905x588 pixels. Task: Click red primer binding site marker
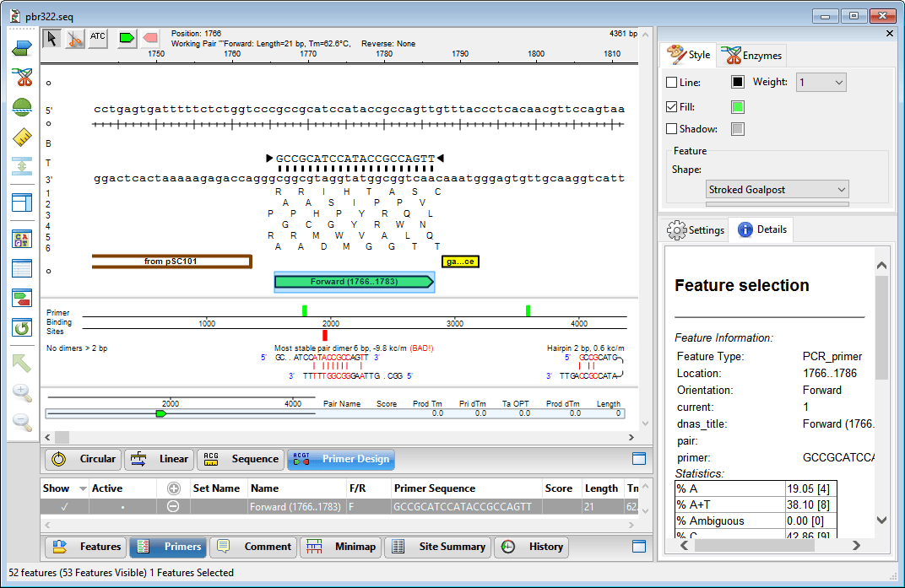point(325,335)
